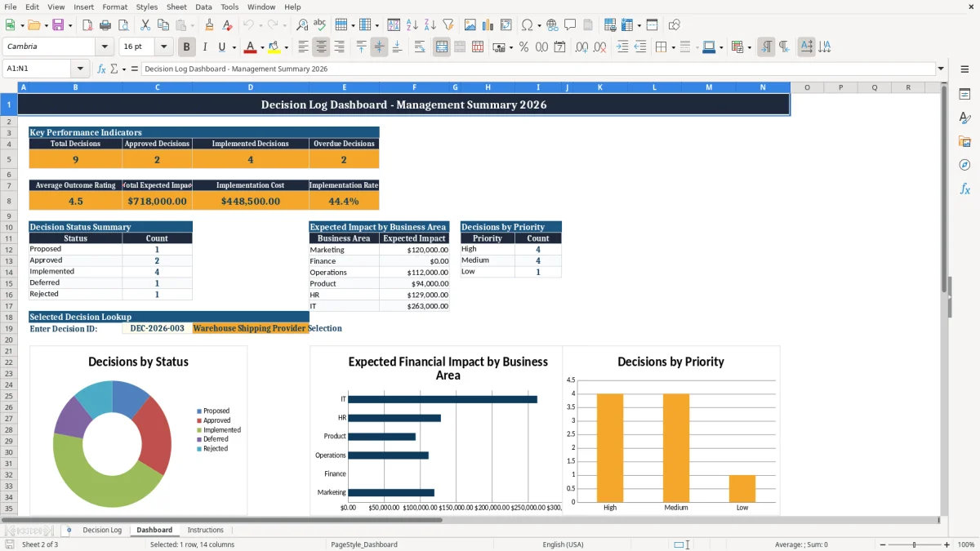Click the Insert Image icon
The width and height of the screenshot is (980, 551).
click(470, 25)
